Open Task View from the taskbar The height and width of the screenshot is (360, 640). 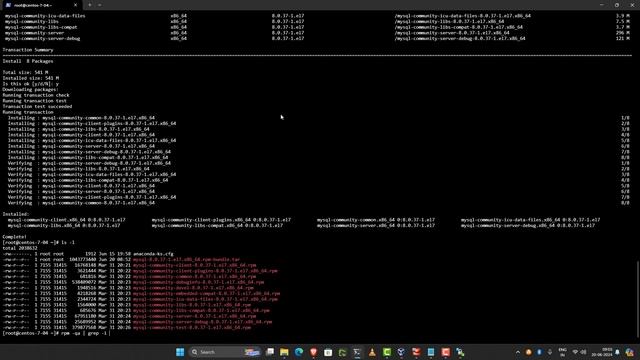270,352
